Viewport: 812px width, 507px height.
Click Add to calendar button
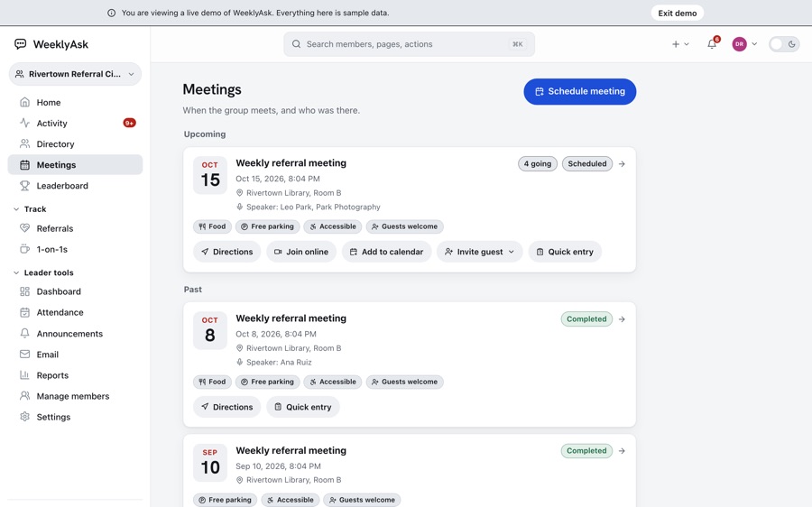tap(386, 252)
